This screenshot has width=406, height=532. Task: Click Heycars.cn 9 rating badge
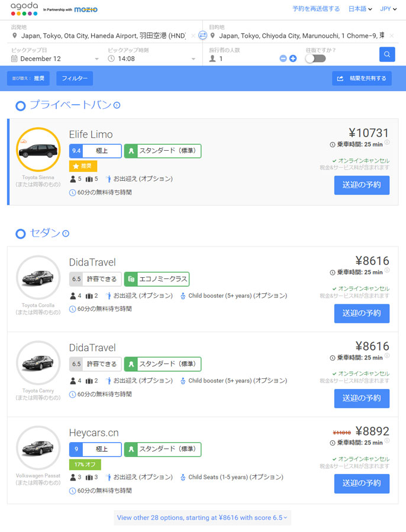[95, 449]
